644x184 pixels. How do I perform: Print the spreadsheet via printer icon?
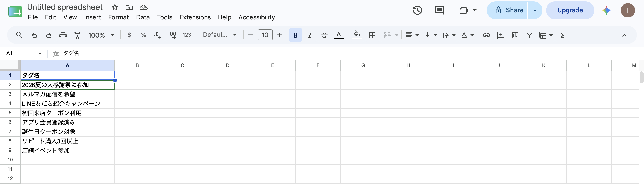pos(63,35)
